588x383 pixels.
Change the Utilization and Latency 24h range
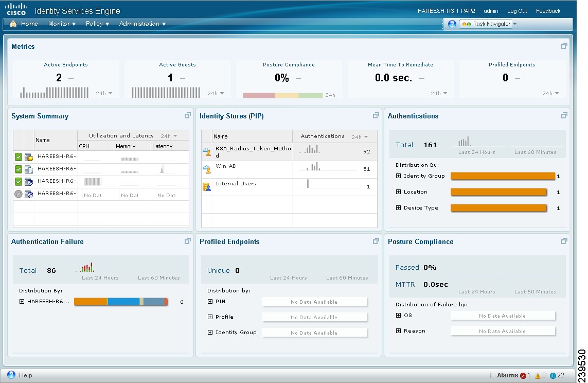(169, 136)
